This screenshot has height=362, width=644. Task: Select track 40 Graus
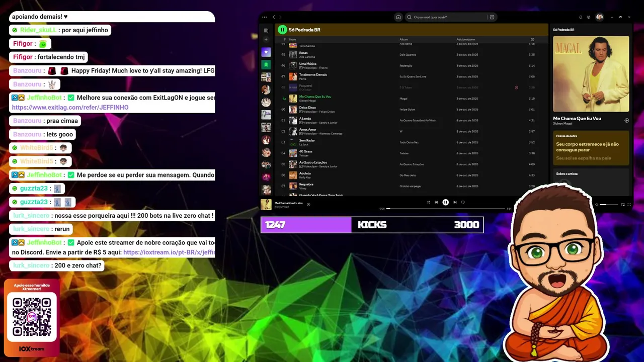(x=411, y=153)
